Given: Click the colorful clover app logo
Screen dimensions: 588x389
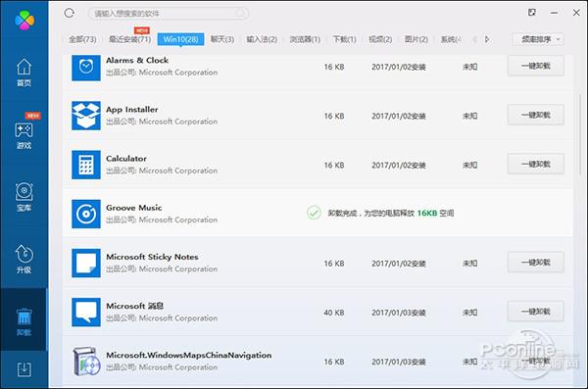Looking at the screenshot, I should (x=24, y=20).
